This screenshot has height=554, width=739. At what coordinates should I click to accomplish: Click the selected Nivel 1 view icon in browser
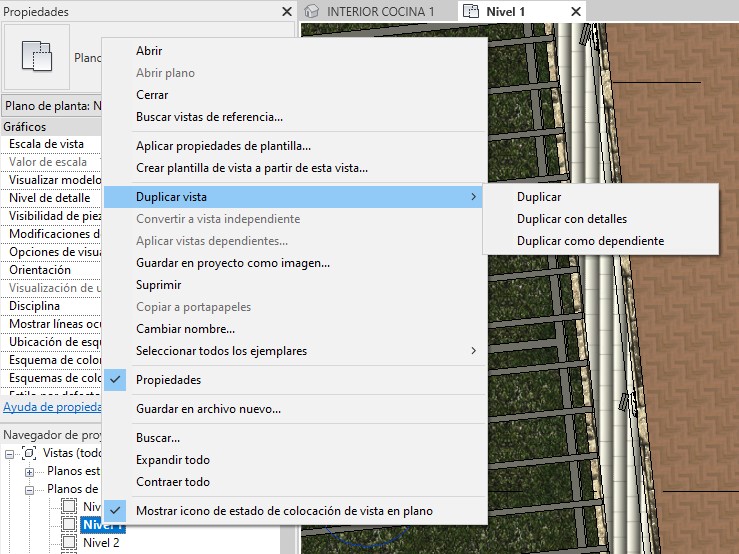click(x=69, y=525)
